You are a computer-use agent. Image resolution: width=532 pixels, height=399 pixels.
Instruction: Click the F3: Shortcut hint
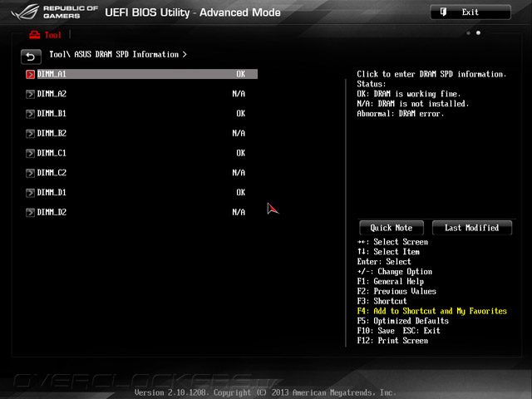(x=382, y=301)
